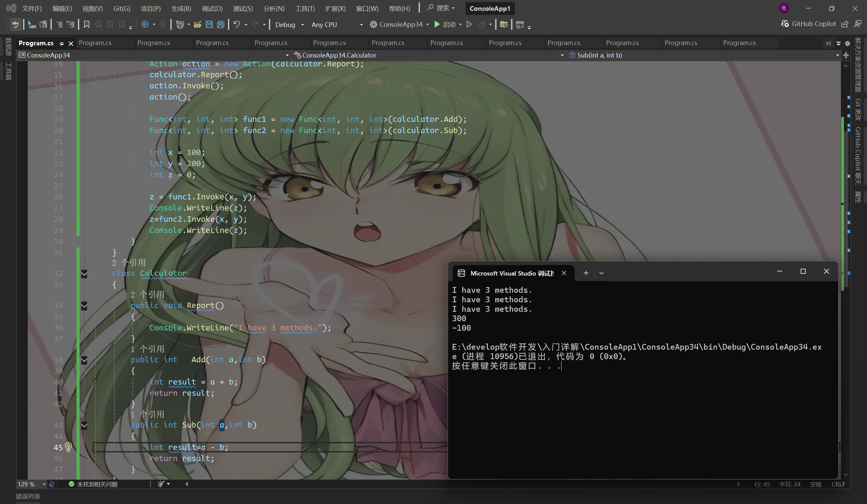Open the Debug configuration dropdown
Image resolution: width=867 pixels, height=504 pixels.
pos(290,25)
